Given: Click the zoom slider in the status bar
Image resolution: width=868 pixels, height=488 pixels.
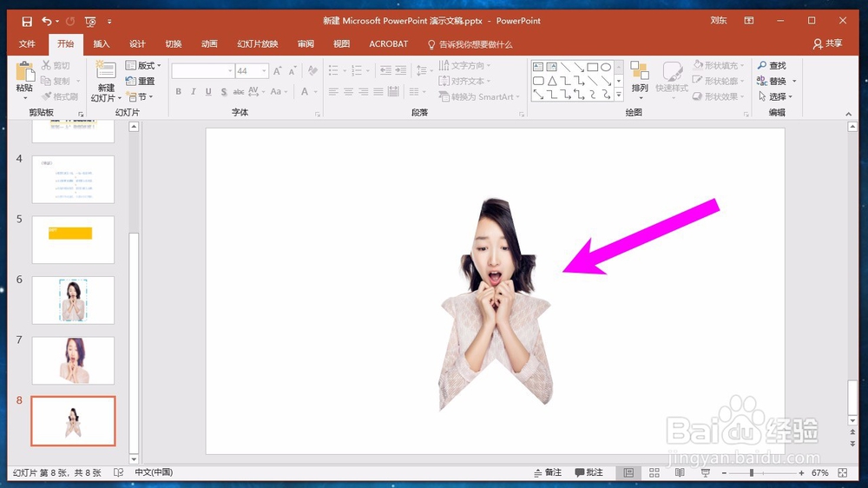Looking at the screenshot, I should click(x=763, y=473).
